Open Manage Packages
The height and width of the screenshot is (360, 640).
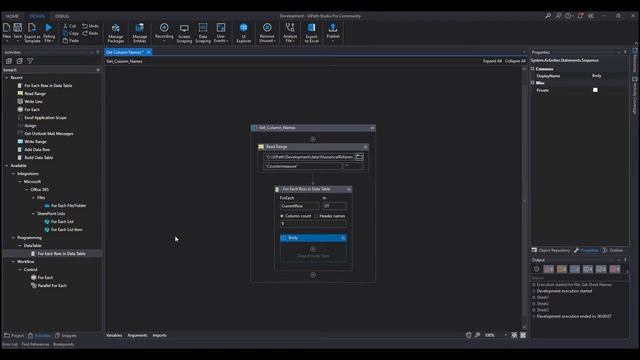point(116,33)
